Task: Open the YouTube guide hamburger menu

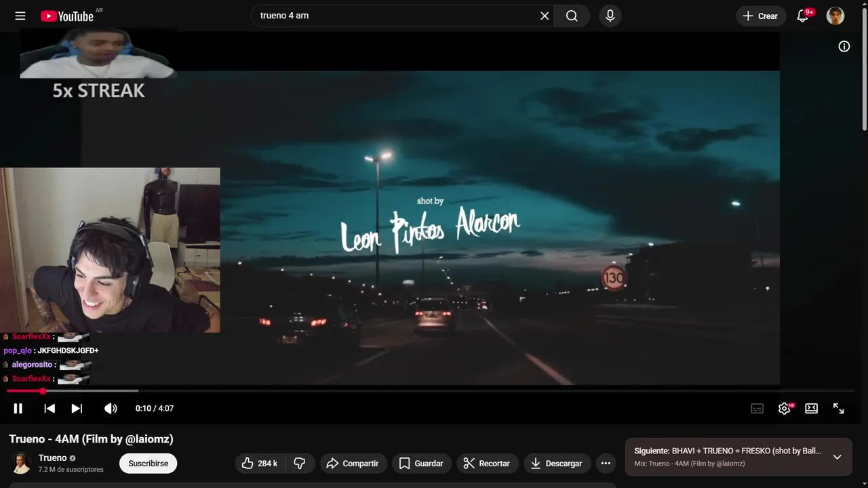Action: pos(20,16)
